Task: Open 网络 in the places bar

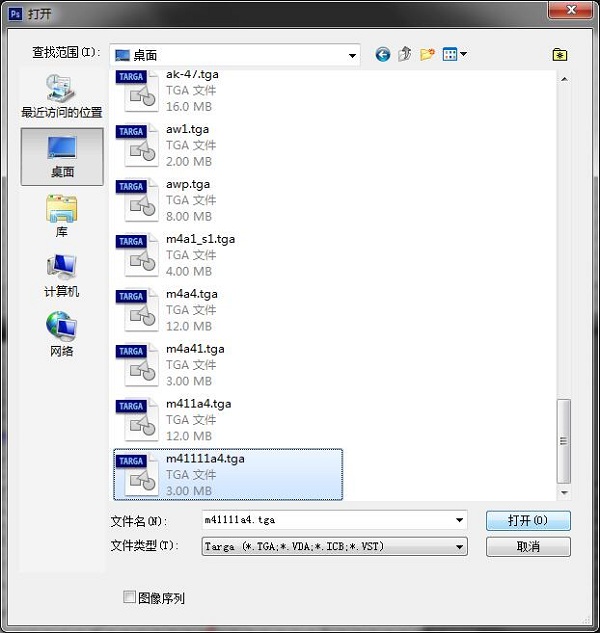Action: (x=62, y=335)
